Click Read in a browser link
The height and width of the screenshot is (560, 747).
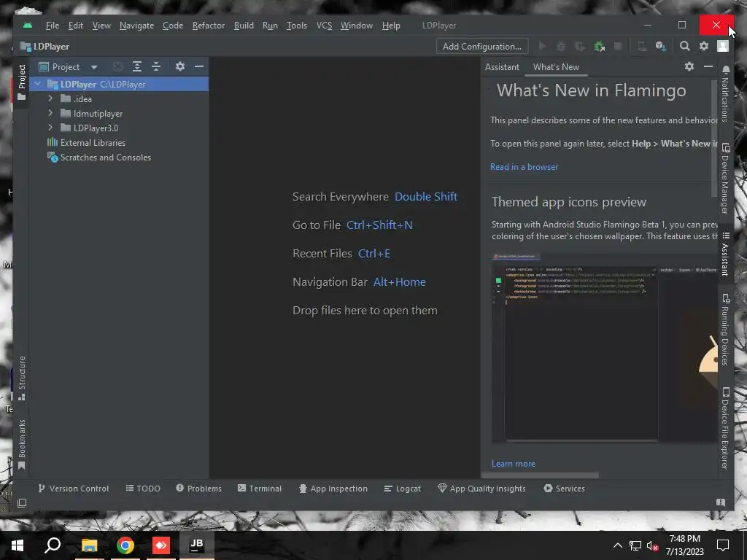tap(524, 167)
